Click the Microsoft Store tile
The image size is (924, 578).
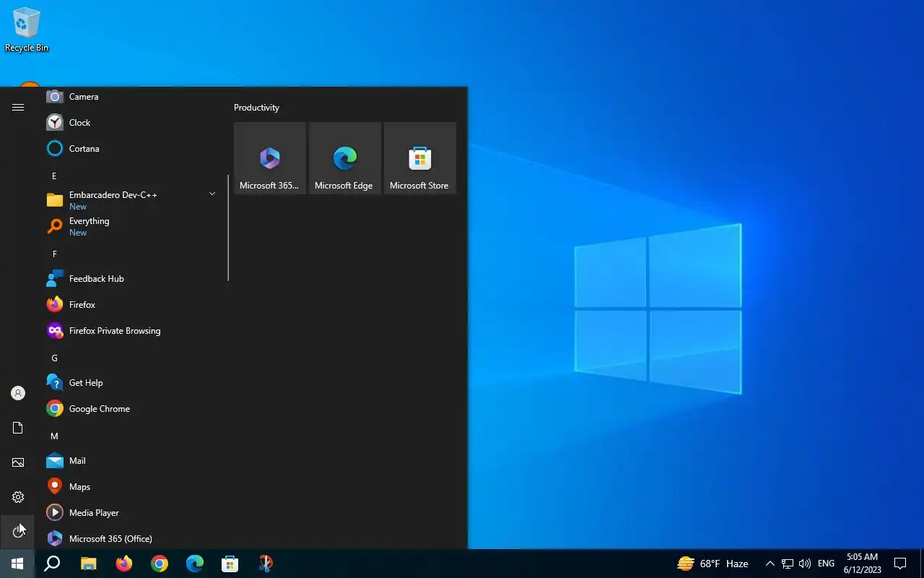tap(420, 158)
